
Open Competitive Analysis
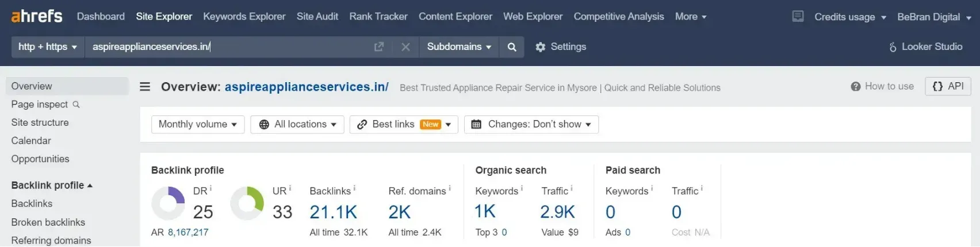tap(619, 17)
